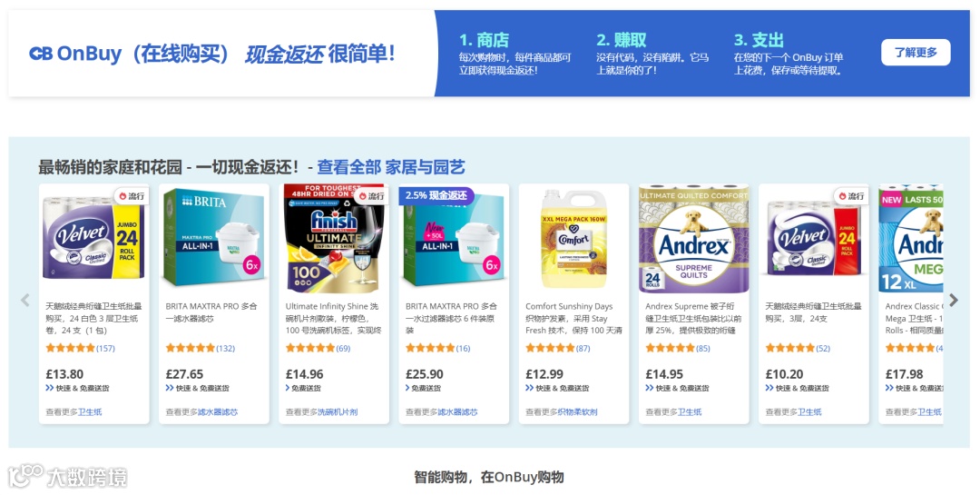Click the 了解更多 button
This screenshot has height=495, width=980.
[916, 53]
